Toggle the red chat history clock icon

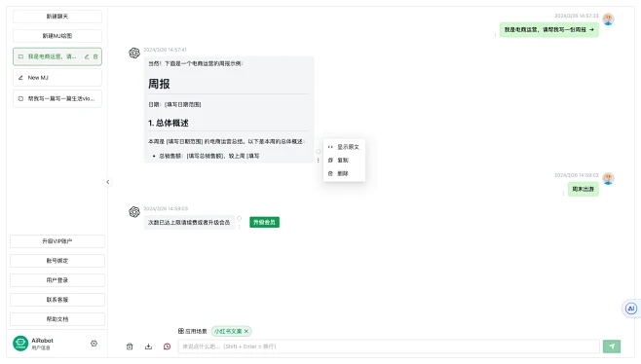[168, 346]
